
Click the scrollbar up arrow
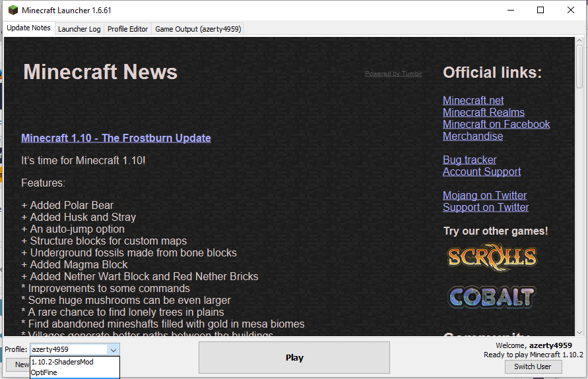pos(579,40)
